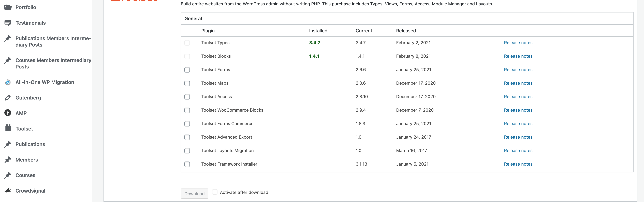Open the Portfolio folder icon
Image resolution: width=644 pixels, height=202 pixels.
(x=8, y=7)
